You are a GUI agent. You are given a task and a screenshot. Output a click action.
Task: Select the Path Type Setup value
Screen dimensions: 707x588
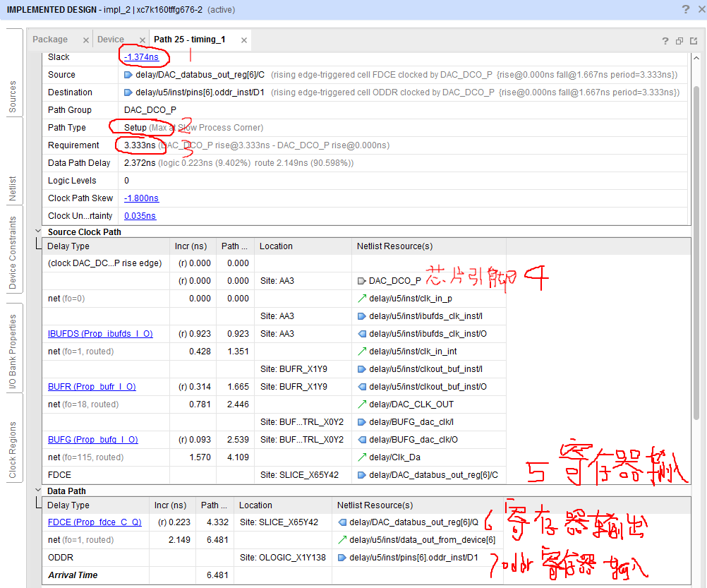click(135, 128)
